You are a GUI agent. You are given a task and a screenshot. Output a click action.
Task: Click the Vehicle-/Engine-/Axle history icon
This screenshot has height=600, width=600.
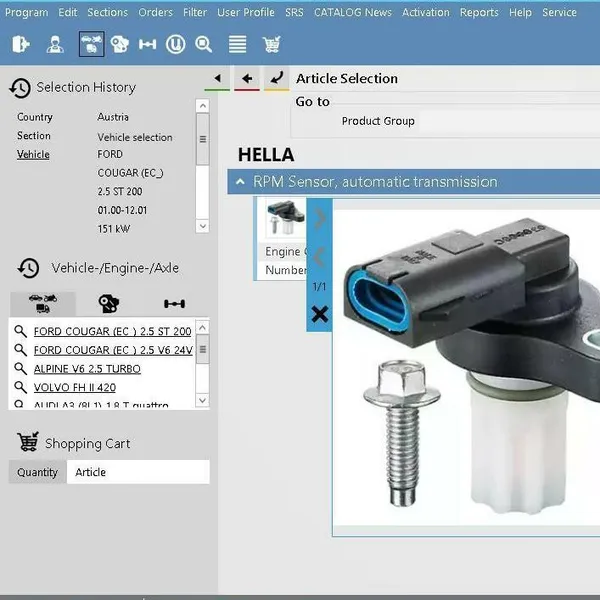pos(28,268)
